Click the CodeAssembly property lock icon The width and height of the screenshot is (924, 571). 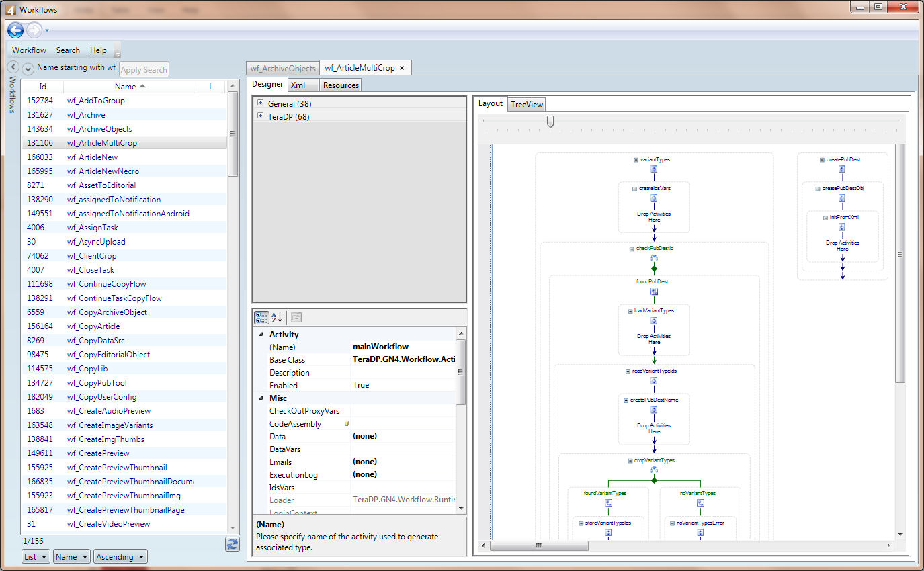[x=347, y=424]
